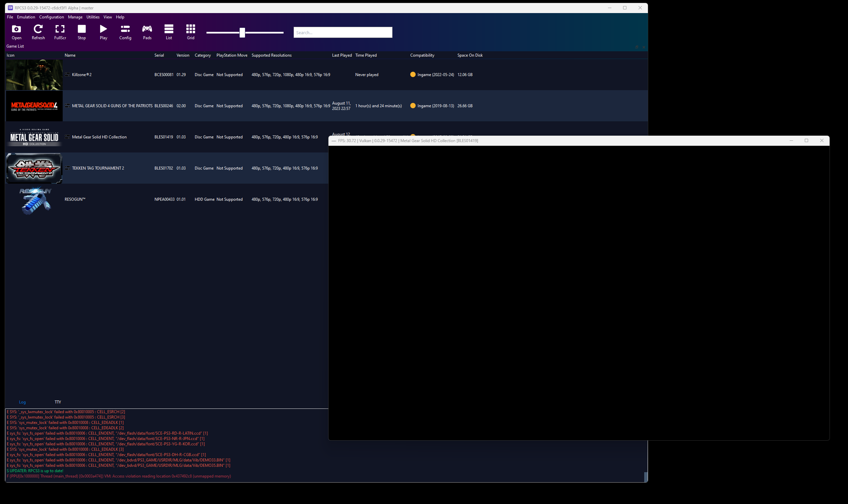Image resolution: width=848 pixels, height=504 pixels.
Task: Click the icon size slider handle
Action: coord(242,33)
